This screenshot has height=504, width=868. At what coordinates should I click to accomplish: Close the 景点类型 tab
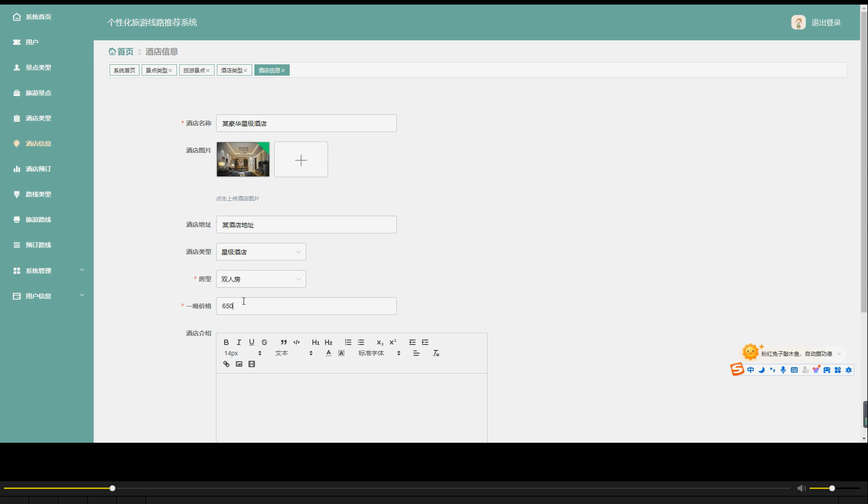tap(170, 70)
